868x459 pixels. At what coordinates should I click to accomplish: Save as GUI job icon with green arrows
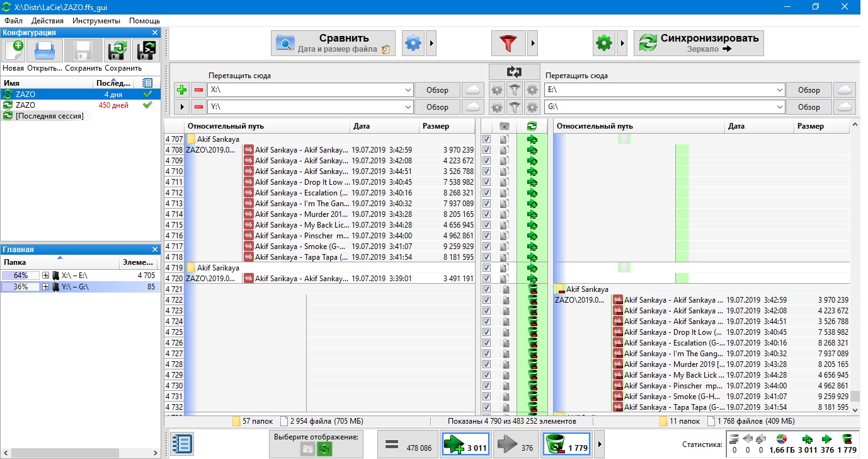[117, 51]
